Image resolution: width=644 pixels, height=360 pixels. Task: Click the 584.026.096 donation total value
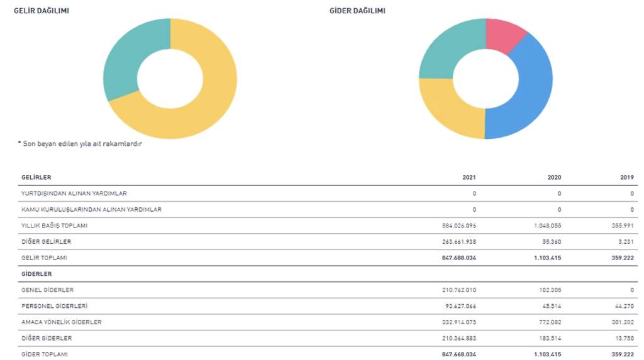click(x=459, y=226)
